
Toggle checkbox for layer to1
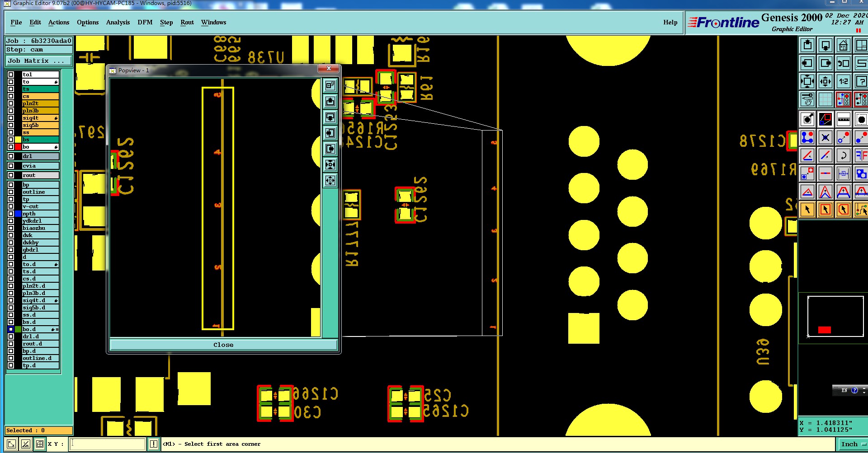[11, 75]
